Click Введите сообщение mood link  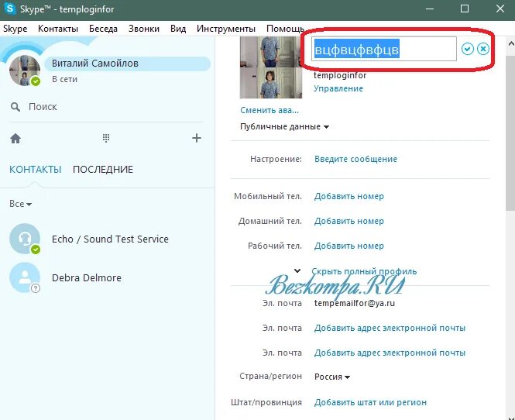click(x=355, y=159)
